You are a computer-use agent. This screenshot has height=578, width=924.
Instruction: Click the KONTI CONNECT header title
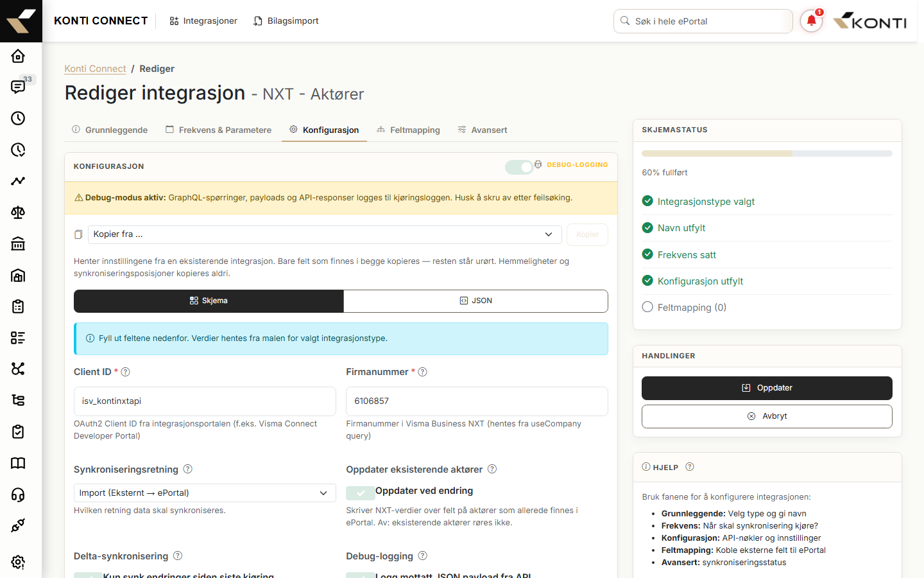pos(101,21)
